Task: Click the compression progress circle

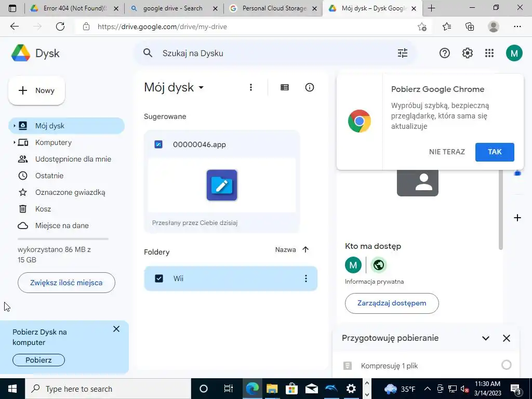Action: coord(506,365)
